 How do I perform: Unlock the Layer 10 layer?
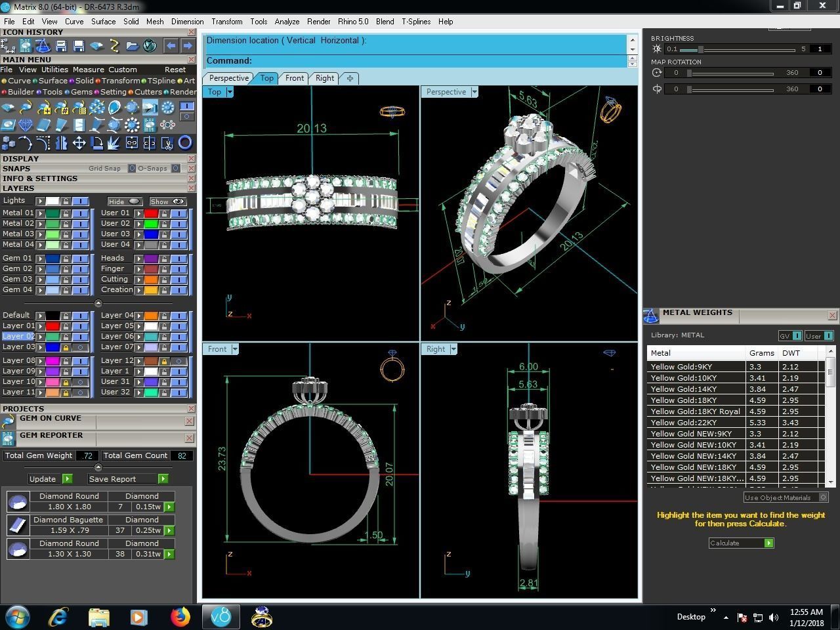(66, 381)
